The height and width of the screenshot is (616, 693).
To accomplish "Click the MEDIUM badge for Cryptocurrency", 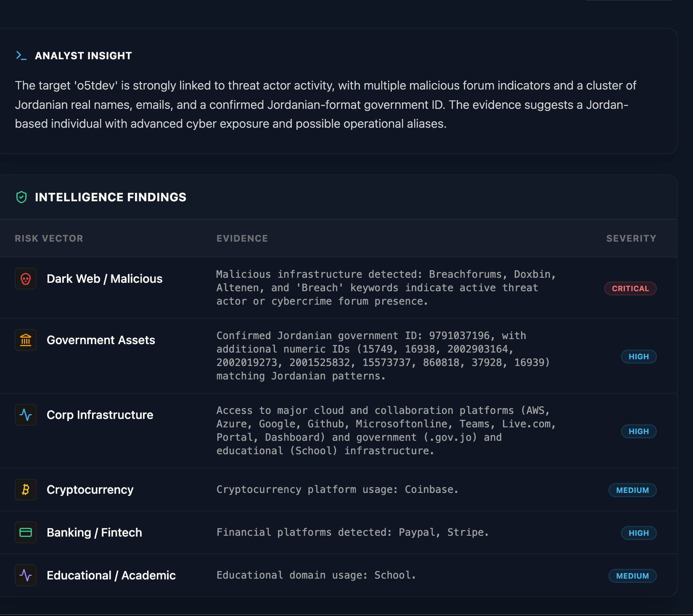I will (x=632, y=490).
